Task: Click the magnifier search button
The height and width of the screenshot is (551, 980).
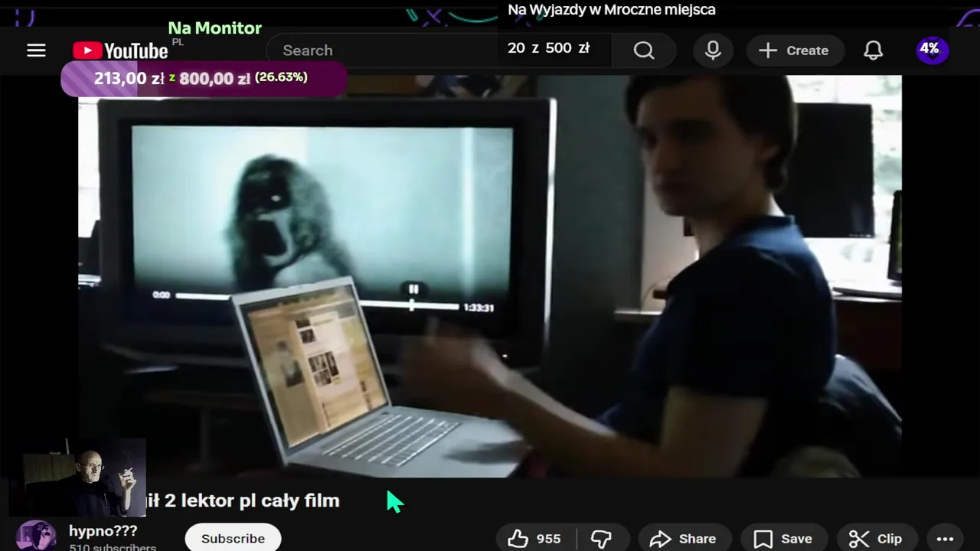Action: 644,51
